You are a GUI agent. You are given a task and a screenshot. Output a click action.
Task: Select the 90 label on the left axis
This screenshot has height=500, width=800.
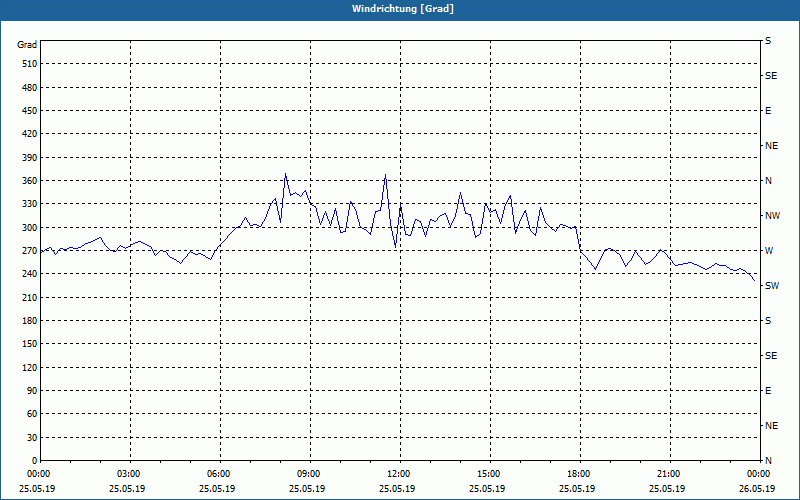(32, 391)
